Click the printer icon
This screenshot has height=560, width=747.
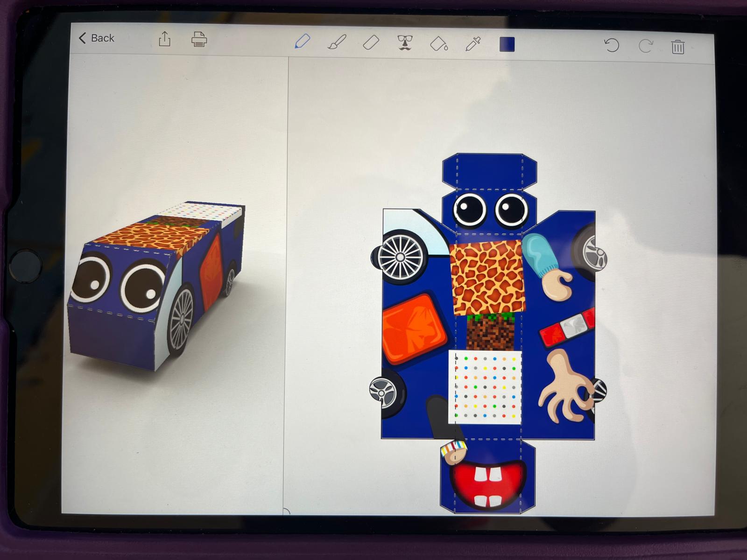(x=199, y=40)
